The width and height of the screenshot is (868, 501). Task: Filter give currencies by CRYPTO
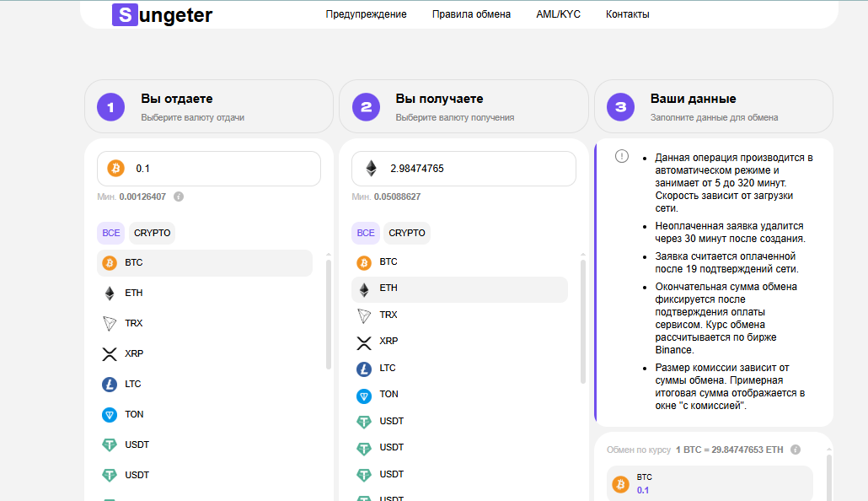point(152,233)
